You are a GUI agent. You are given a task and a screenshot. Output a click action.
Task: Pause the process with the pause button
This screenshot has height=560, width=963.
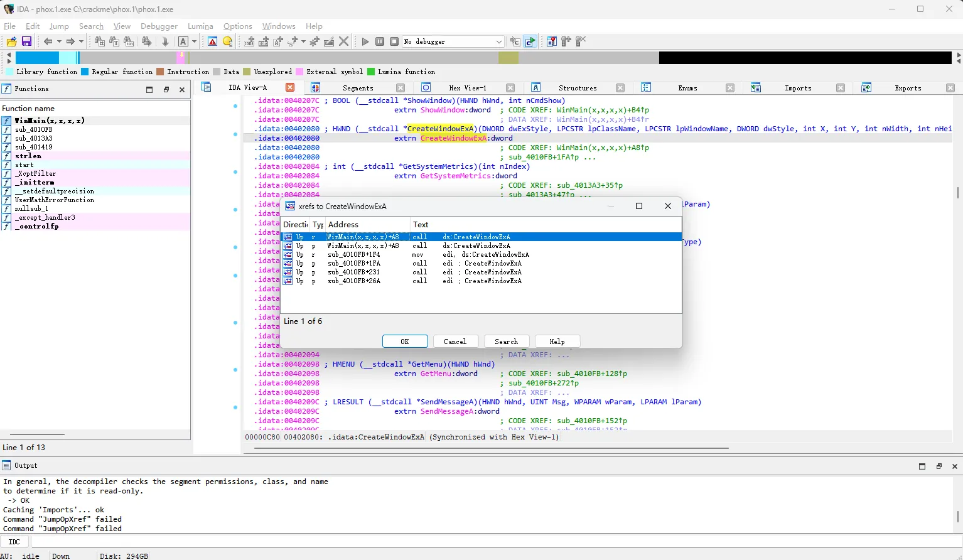point(380,41)
